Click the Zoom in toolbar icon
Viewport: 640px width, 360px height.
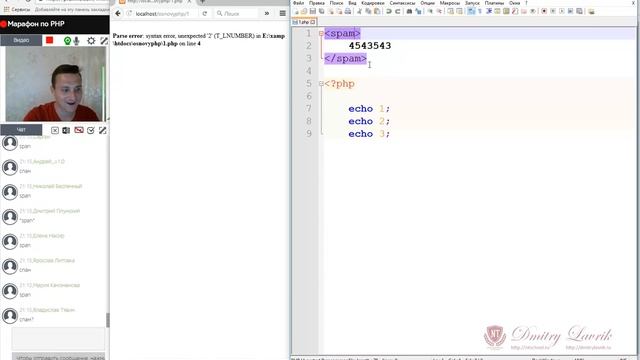(430, 11)
